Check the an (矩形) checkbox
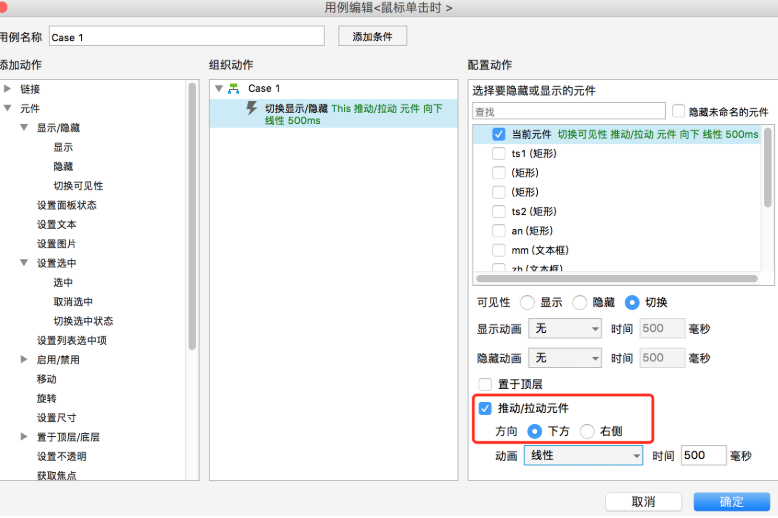 click(x=499, y=231)
